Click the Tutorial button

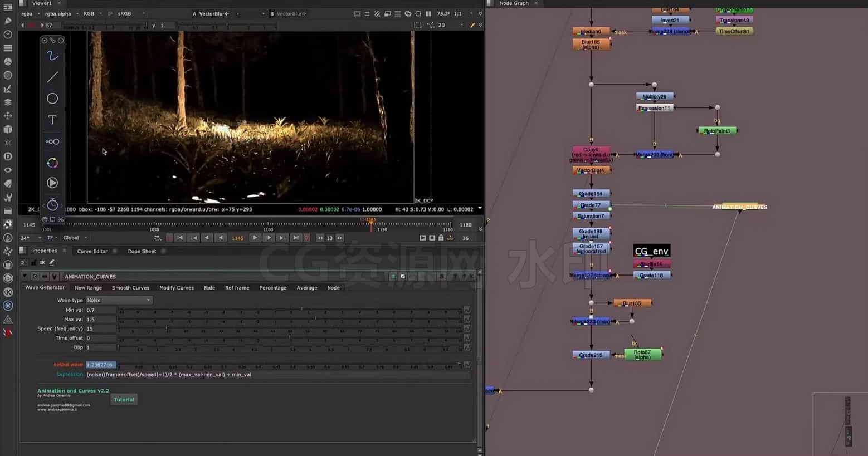124,399
